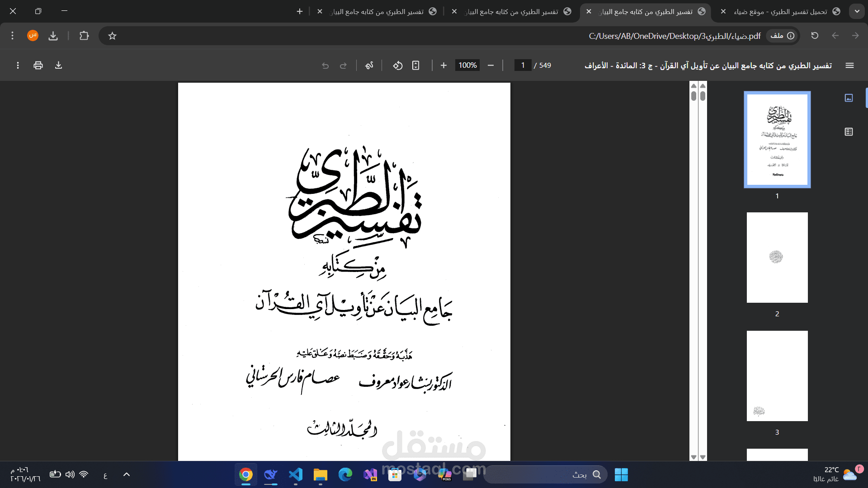Viewport: 868px width, 488px height.
Task: Open the annotation draw tool
Action: click(369, 66)
